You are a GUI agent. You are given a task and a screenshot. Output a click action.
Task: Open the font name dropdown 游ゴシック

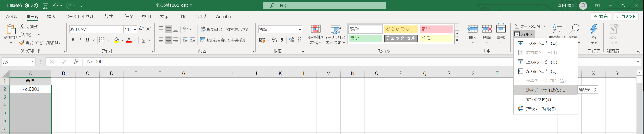(x=121, y=29)
